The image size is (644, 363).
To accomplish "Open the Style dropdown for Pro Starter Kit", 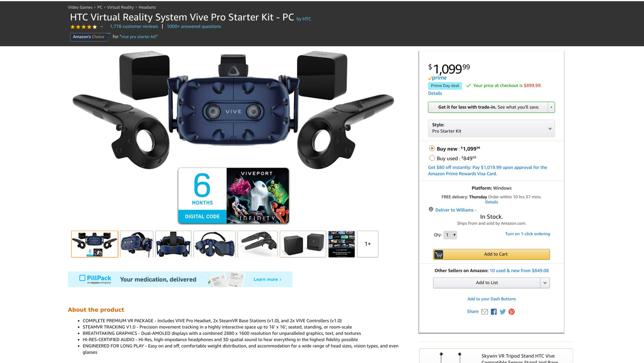I will [491, 128].
